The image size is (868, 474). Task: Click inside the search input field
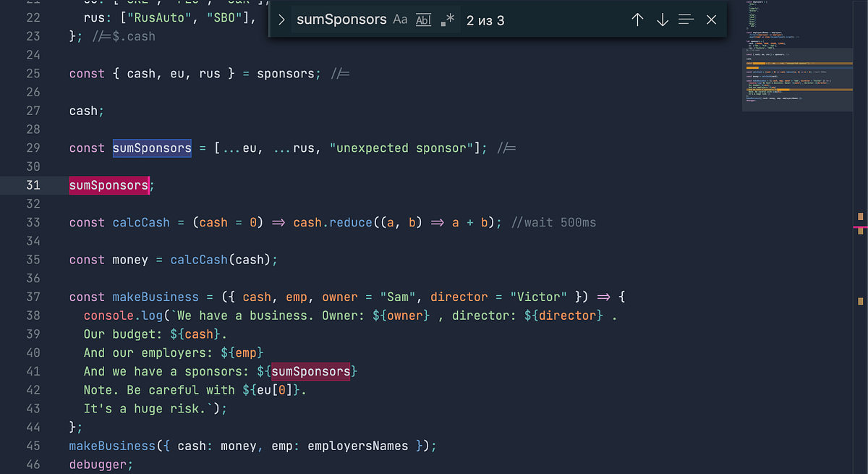[341, 20]
